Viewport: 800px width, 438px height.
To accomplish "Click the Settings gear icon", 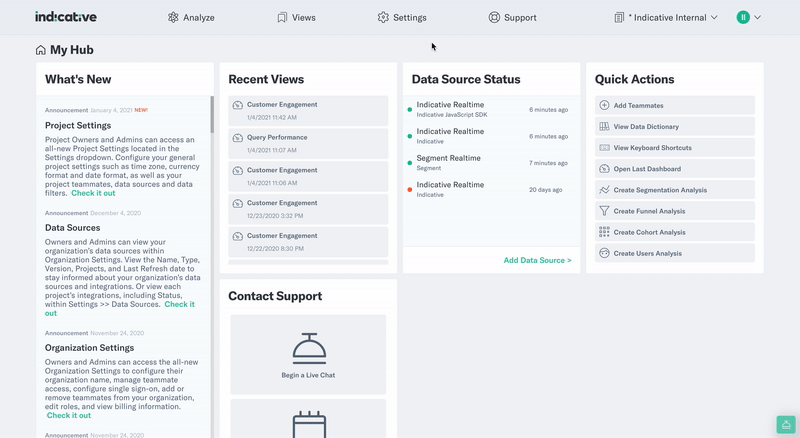I will tap(383, 17).
